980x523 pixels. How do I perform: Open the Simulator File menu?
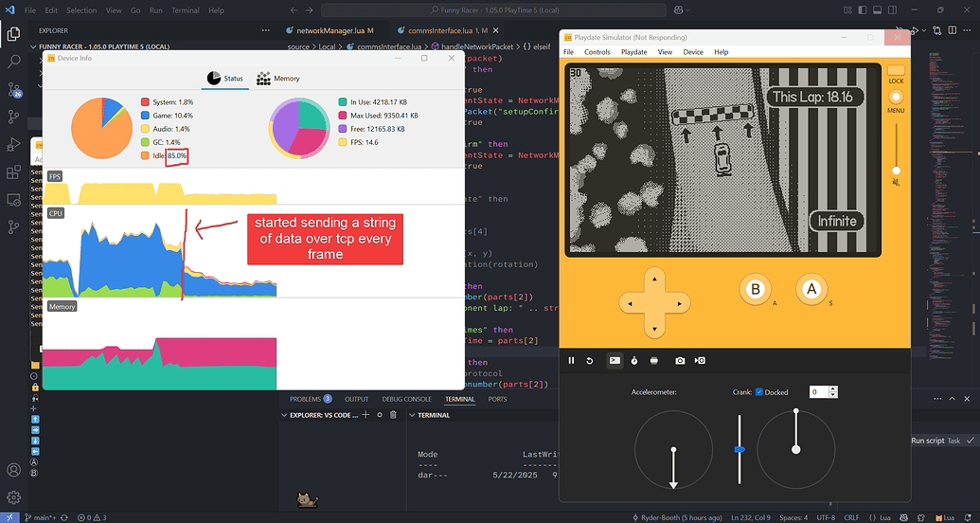point(568,52)
